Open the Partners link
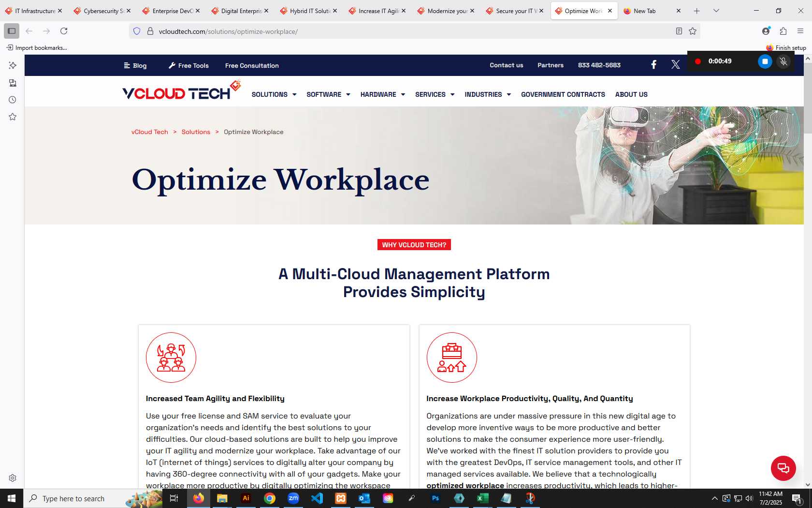812x508 pixels. [551, 65]
